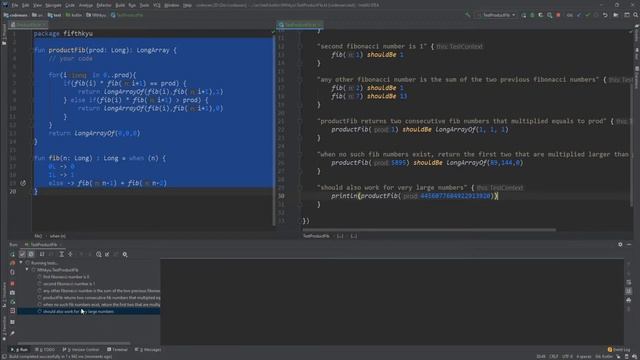Click the Run icon in main toolbar

[524, 15]
